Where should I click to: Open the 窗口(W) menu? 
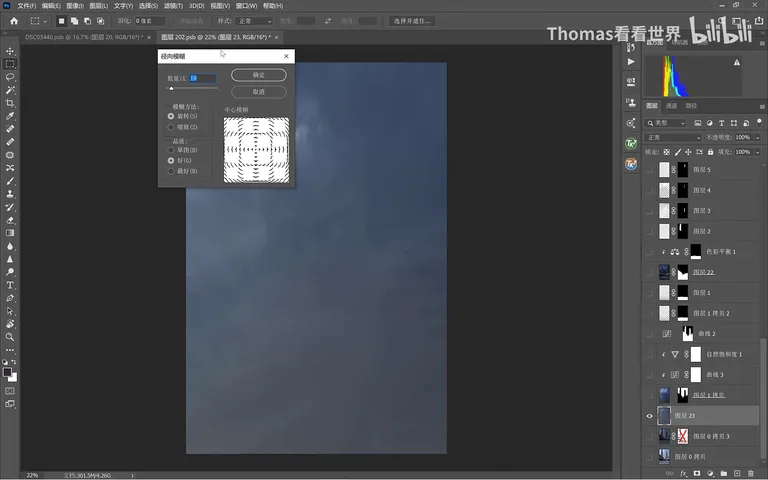246,6
